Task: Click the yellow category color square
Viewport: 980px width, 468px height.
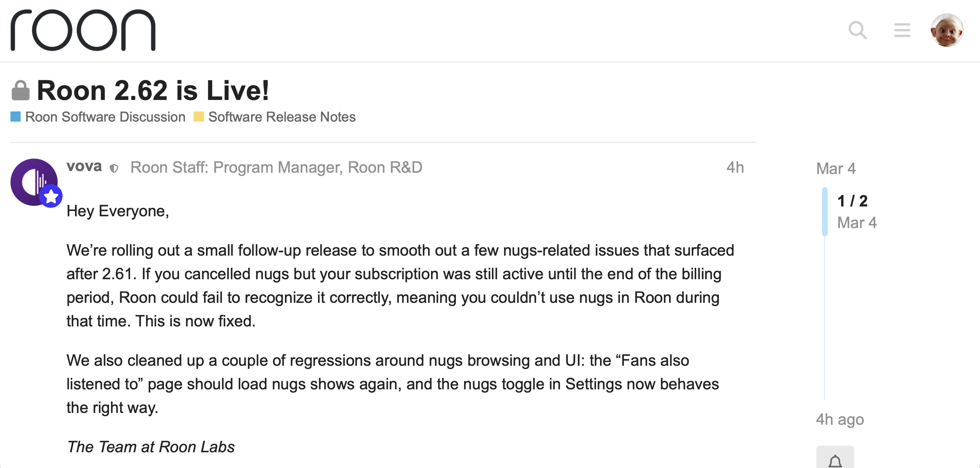Action: click(x=198, y=117)
